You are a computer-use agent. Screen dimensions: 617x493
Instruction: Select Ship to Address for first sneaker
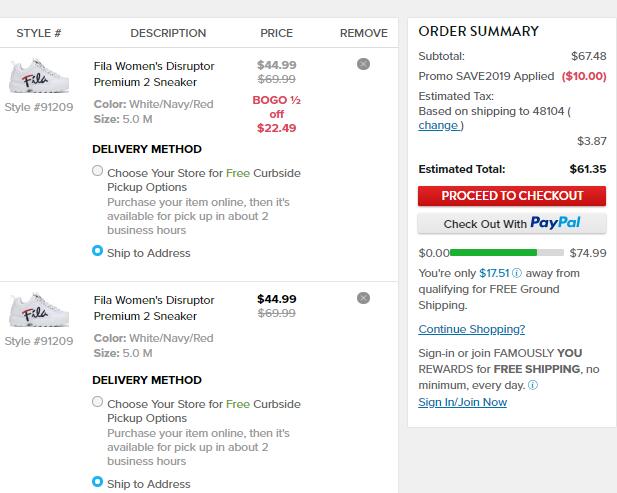point(97,251)
